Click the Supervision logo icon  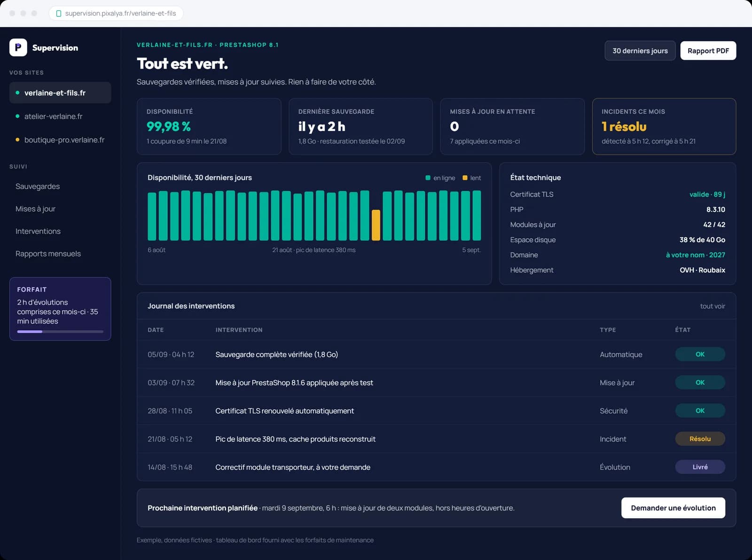pyautogui.click(x=18, y=47)
